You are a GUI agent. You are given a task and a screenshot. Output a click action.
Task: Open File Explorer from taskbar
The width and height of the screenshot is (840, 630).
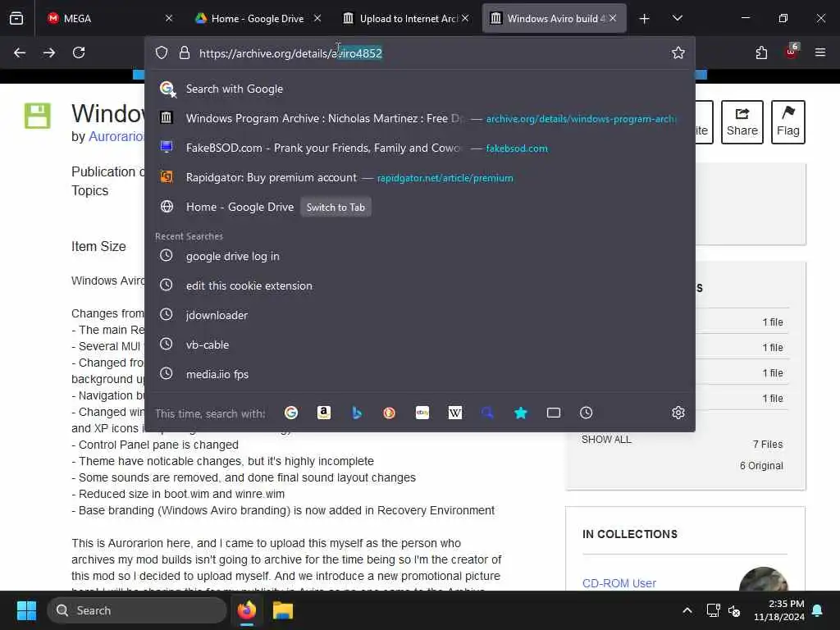pos(283,610)
